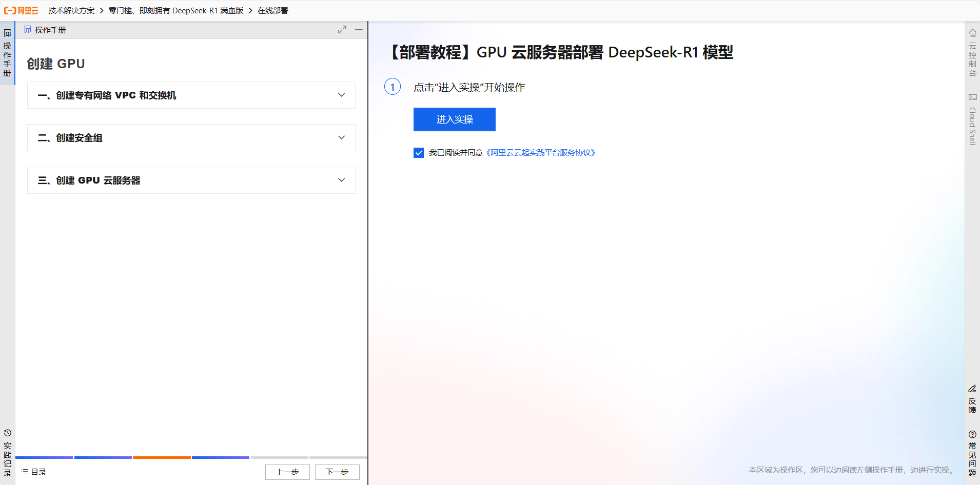The image size is (980, 485).
Task: Click the 实践记录 clock icon
Action: click(x=7, y=433)
